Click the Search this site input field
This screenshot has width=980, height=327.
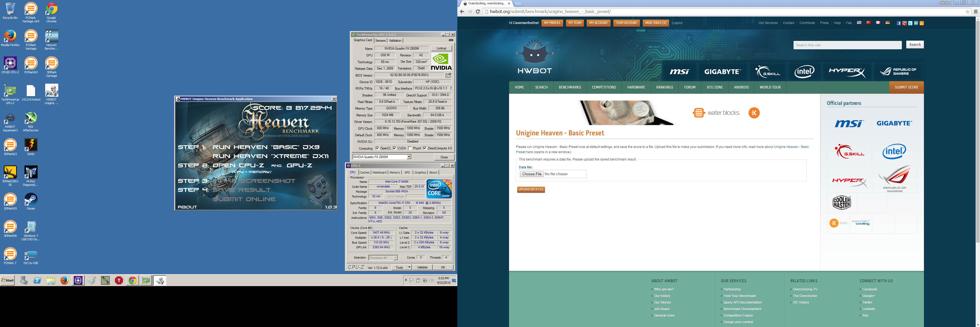[x=847, y=45]
